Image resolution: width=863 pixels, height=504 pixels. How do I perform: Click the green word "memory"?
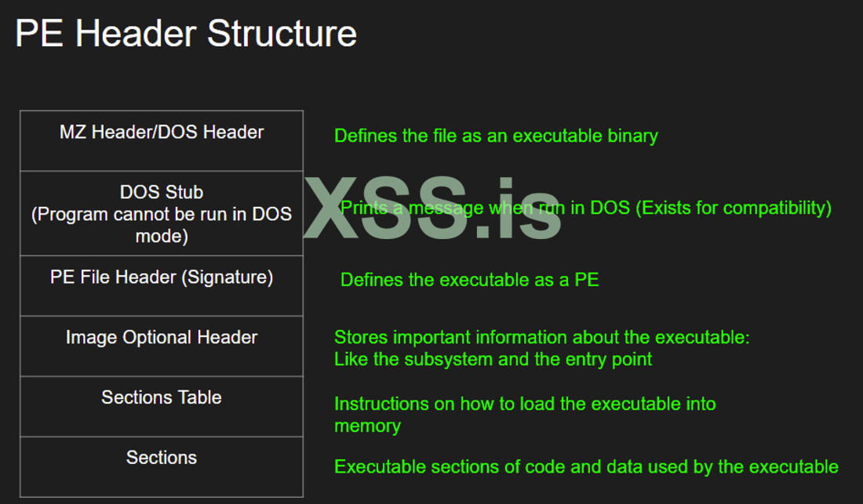coord(367,426)
